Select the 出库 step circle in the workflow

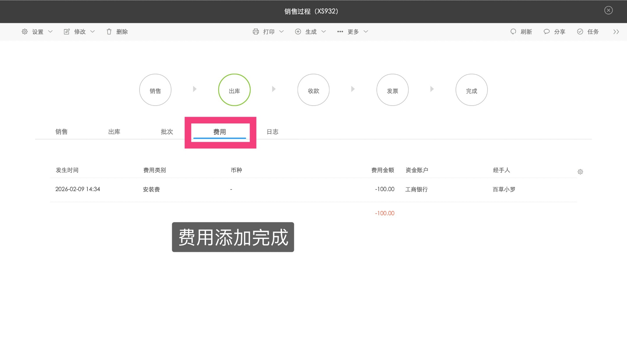click(234, 90)
